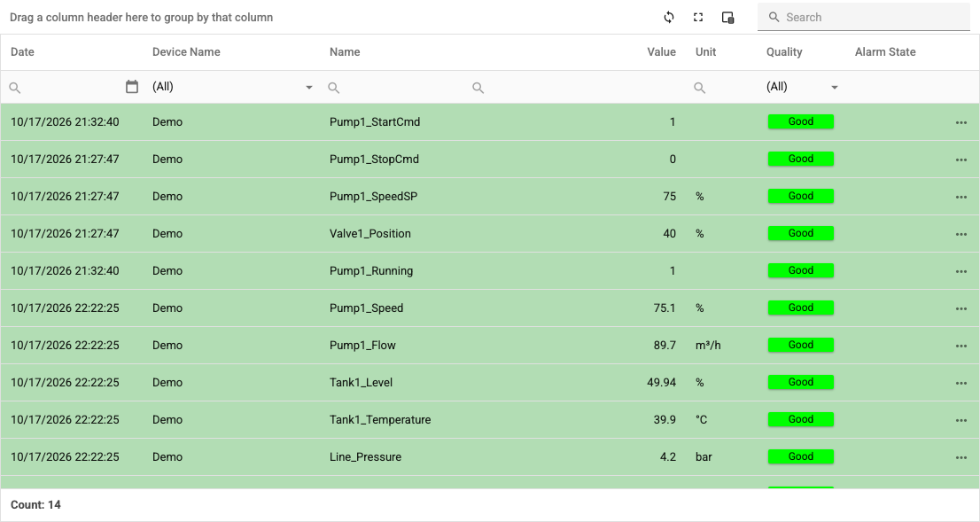The height and width of the screenshot is (522, 980).
Task: Open the Quality filter dropdown
Action: tap(835, 88)
